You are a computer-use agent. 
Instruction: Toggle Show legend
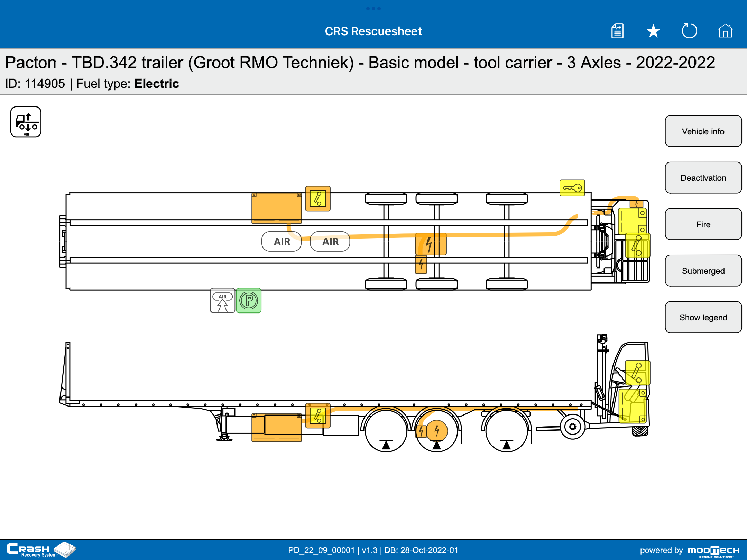(703, 317)
